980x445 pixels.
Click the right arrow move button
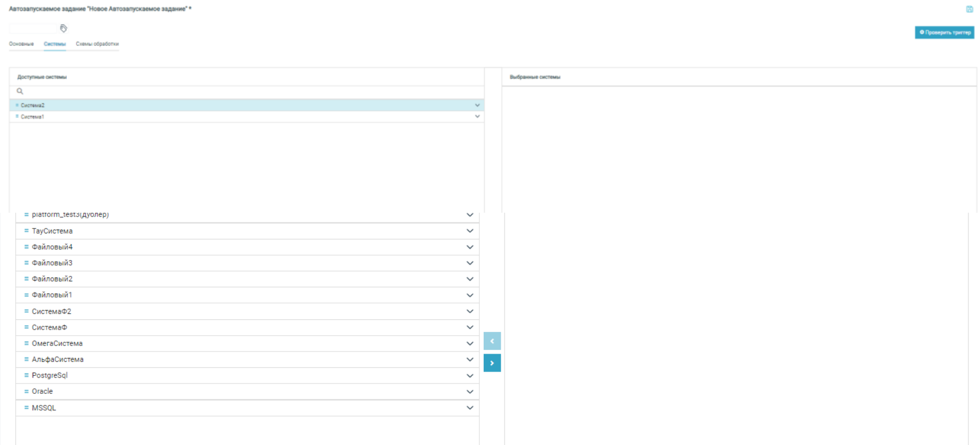pyautogui.click(x=492, y=363)
